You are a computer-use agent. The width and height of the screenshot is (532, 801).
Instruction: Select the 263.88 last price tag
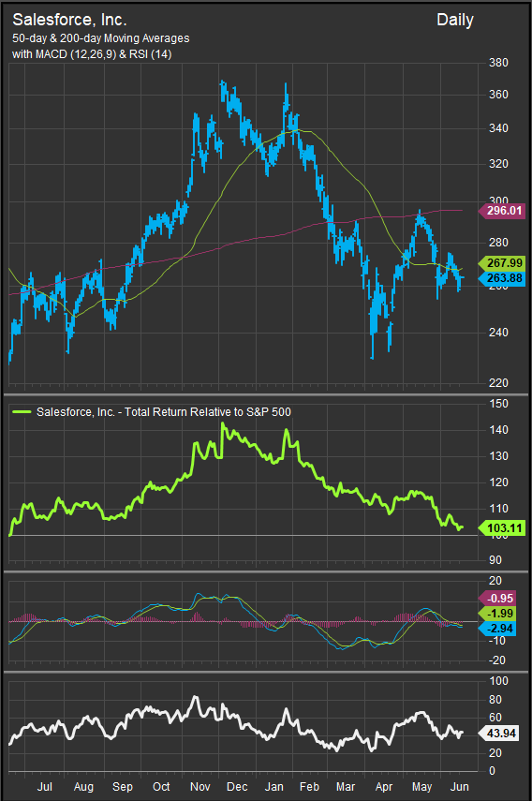(x=502, y=278)
